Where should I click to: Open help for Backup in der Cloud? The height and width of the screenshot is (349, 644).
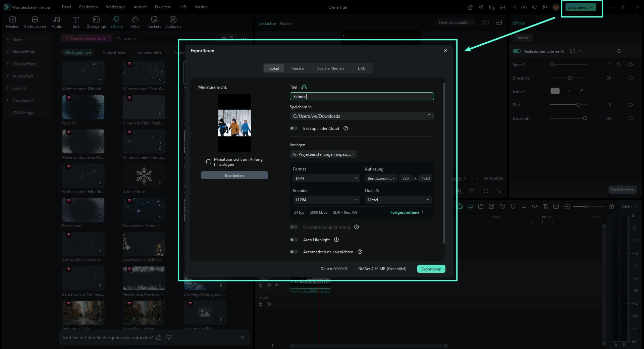[x=346, y=128]
